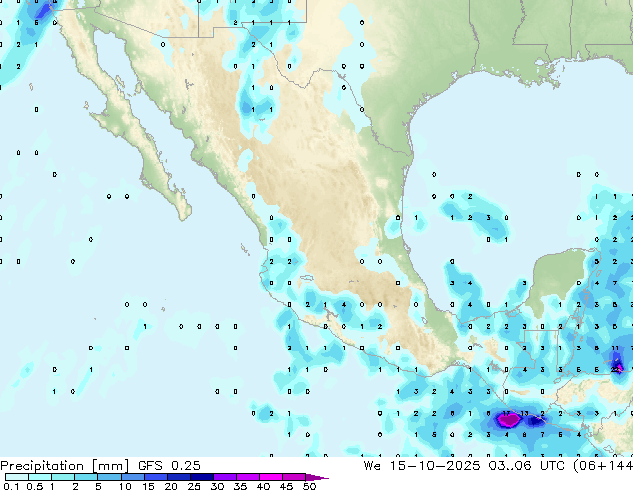
Task: Click the 'We 15-10-2025' date text
Action: tap(422, 466)
